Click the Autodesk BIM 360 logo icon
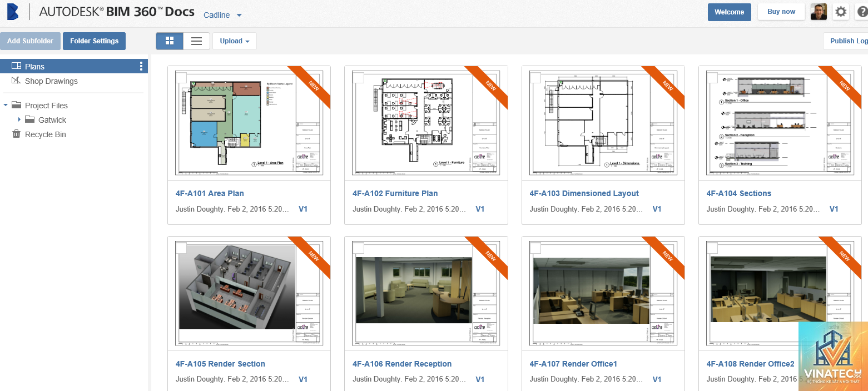This screenshot has height=391, width=868. (x=12, y=11)
